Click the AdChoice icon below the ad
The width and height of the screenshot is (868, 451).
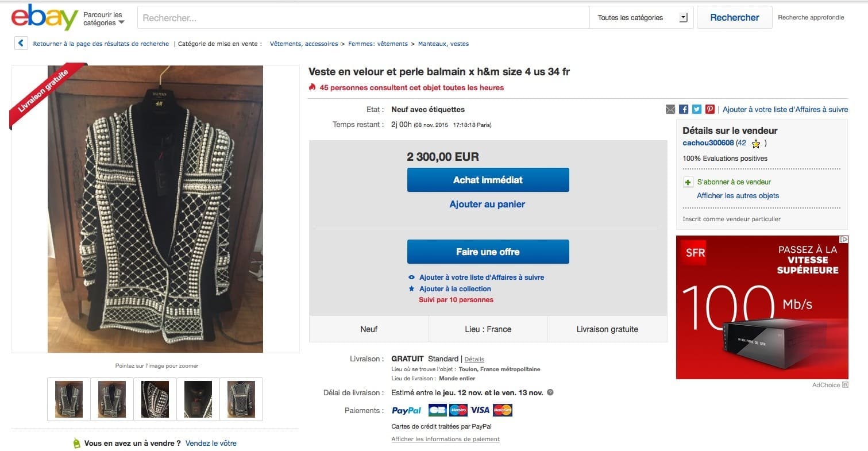pos(845,385)
